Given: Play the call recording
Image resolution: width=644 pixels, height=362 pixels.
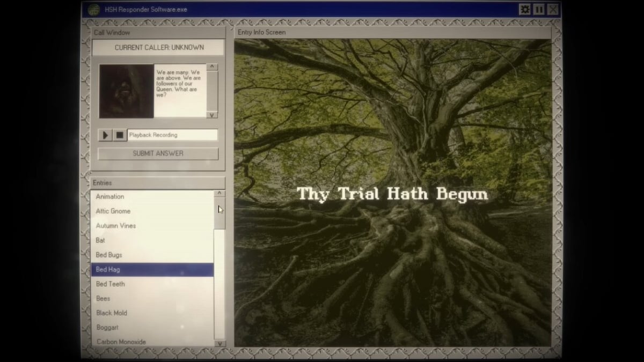Looking at the screenshot, I should click(x=105, y=135).
